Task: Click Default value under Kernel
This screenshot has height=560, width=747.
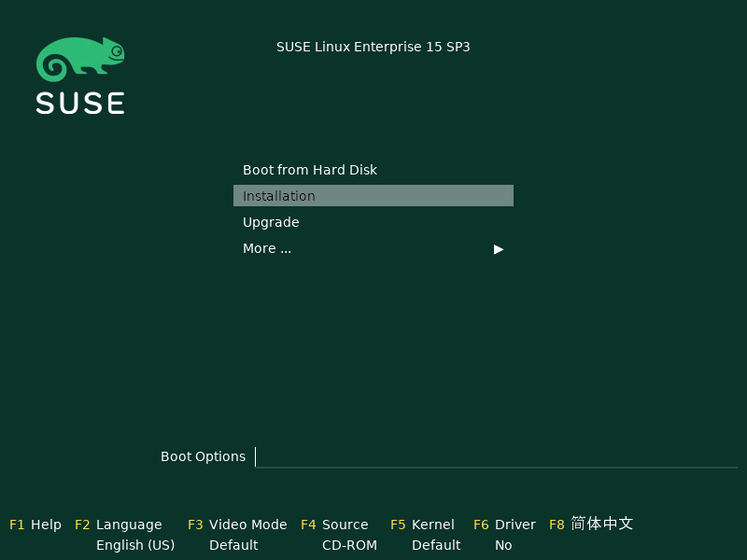Action: pyautogui.click(x=436, y=545)
